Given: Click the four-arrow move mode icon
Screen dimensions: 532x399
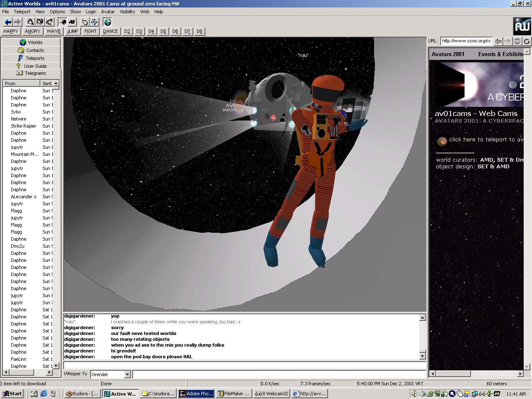Looking at the screenshot, I should (x=94, y=22).
